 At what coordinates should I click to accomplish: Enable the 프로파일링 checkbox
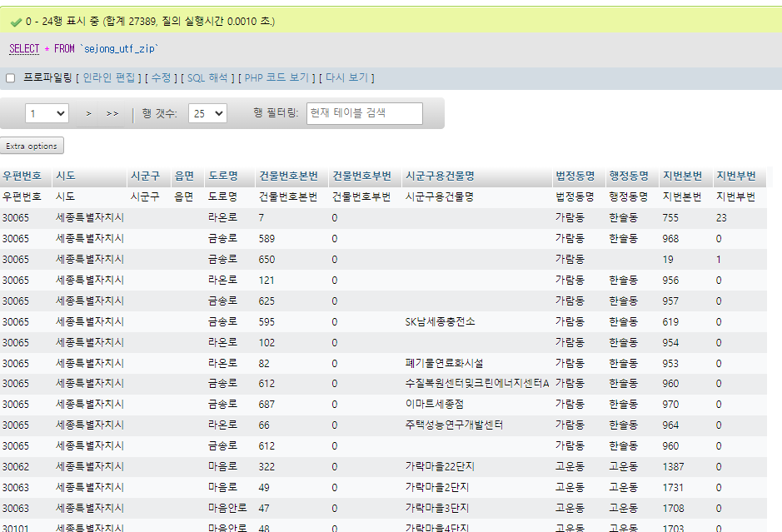click(x=11, y=78)
